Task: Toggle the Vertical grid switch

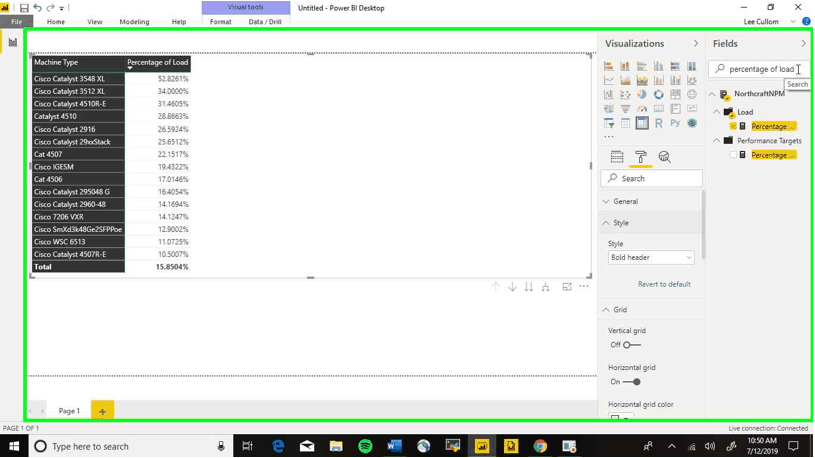Action: tap(632, 345)
